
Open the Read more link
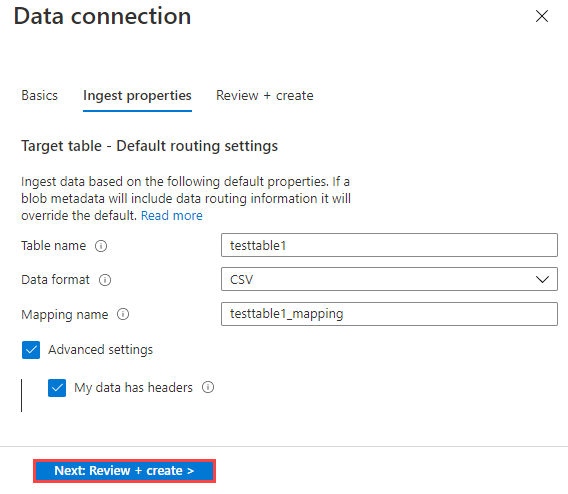[172, 215]
